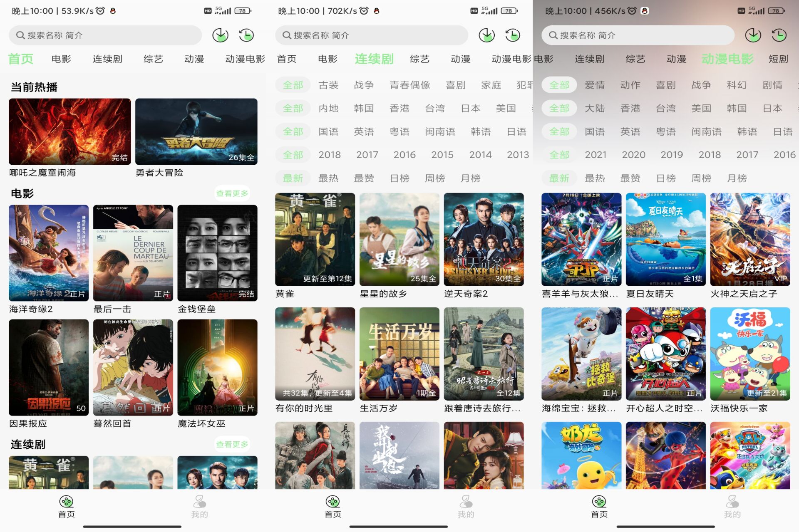Select the 2018 year filter
This screenshot has width=799, height=532.
(330, 154)
